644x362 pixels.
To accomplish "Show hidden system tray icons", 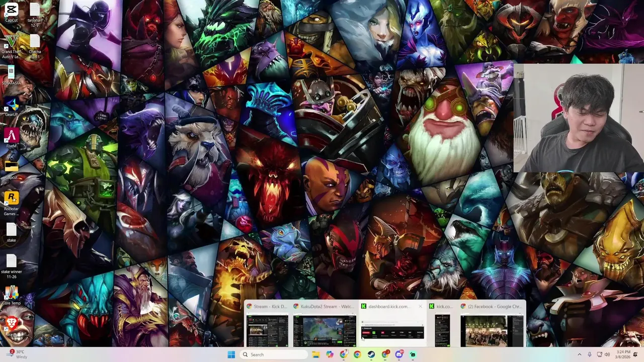I will [579, 354].
